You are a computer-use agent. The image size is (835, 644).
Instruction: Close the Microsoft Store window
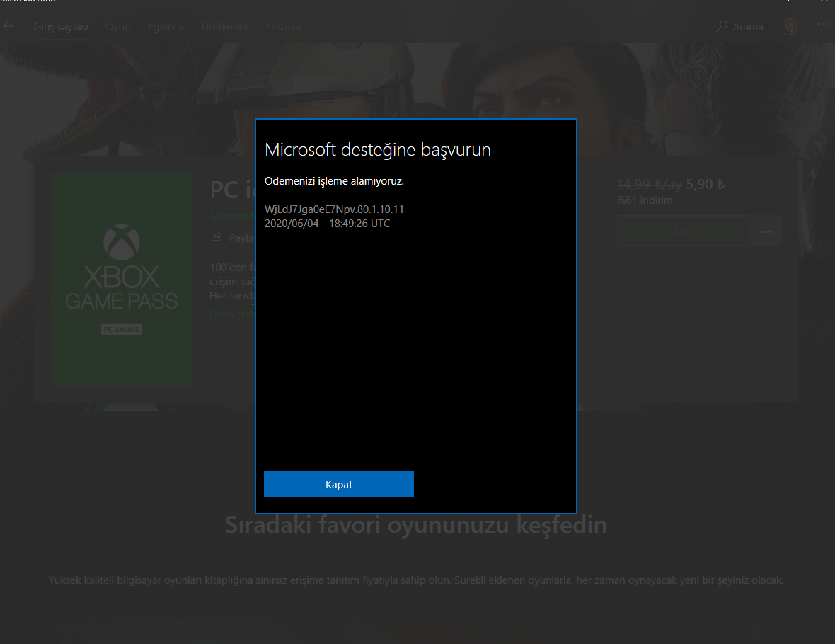tap(824, 1)
